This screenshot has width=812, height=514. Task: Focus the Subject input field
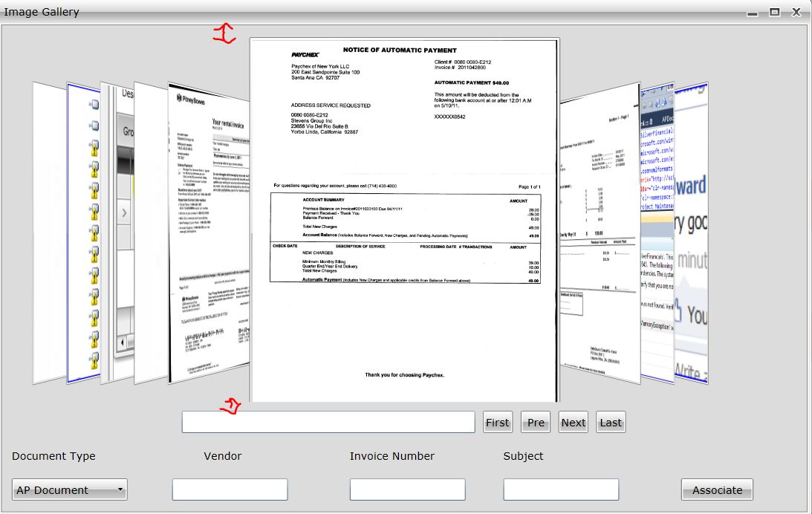click(561, 489)
